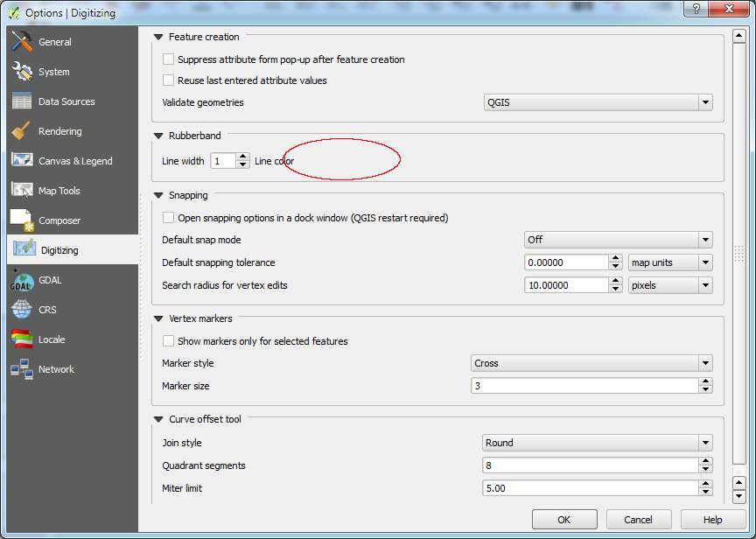This screenshot has width=756, height=539.
Task: Click the Marker size field
Action: [x=584, y=385]
